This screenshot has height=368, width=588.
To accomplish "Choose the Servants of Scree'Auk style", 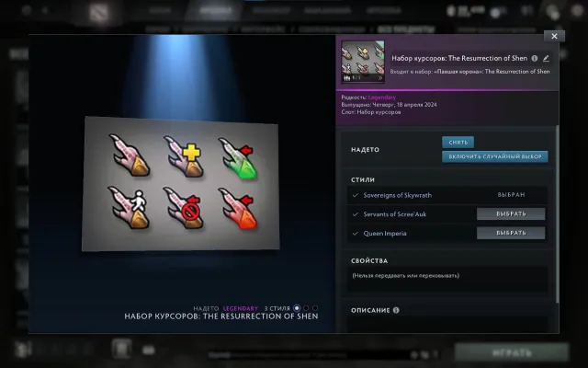I will pos(511,214).
